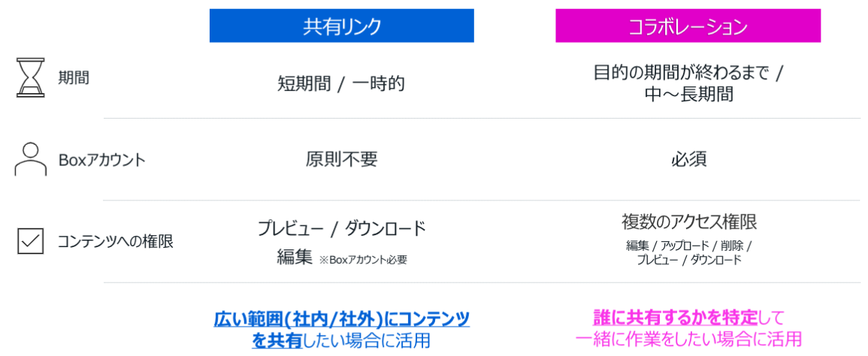Viewport: 868px width, 356px height.
Task: Click the コンテンツへの権限 row label
Action: [116, 242]
